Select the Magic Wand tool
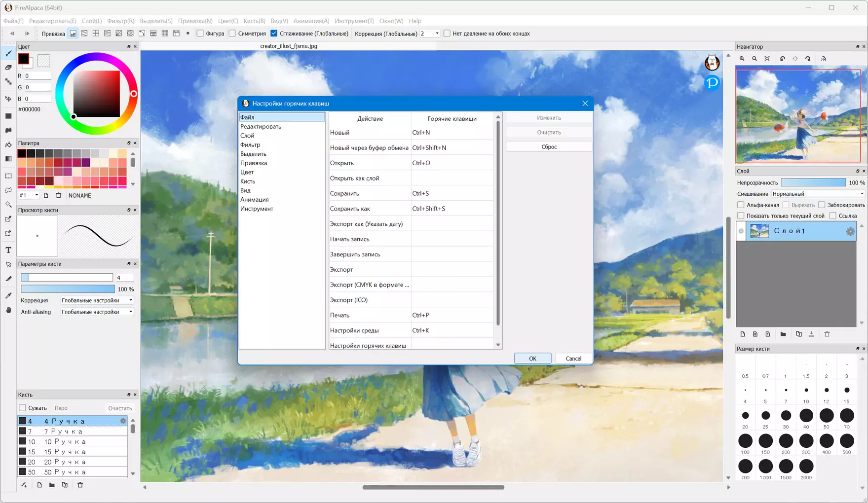 (x=8, y=205)
